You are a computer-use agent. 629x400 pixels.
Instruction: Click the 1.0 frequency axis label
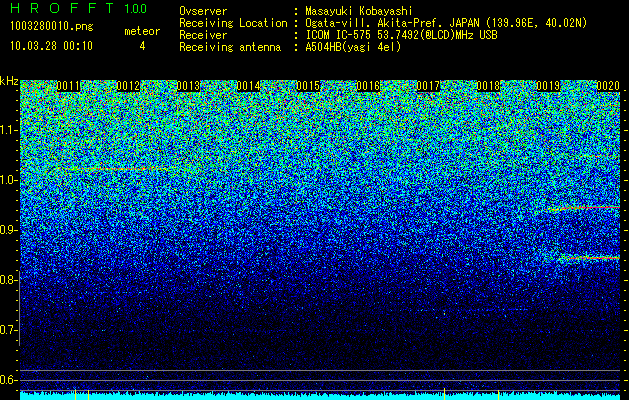pos(9,180)
